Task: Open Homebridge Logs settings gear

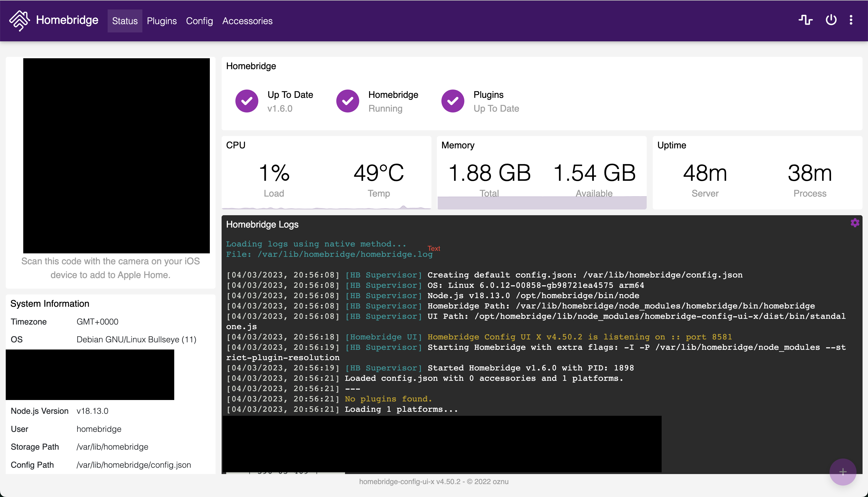Action: (855, 223)
